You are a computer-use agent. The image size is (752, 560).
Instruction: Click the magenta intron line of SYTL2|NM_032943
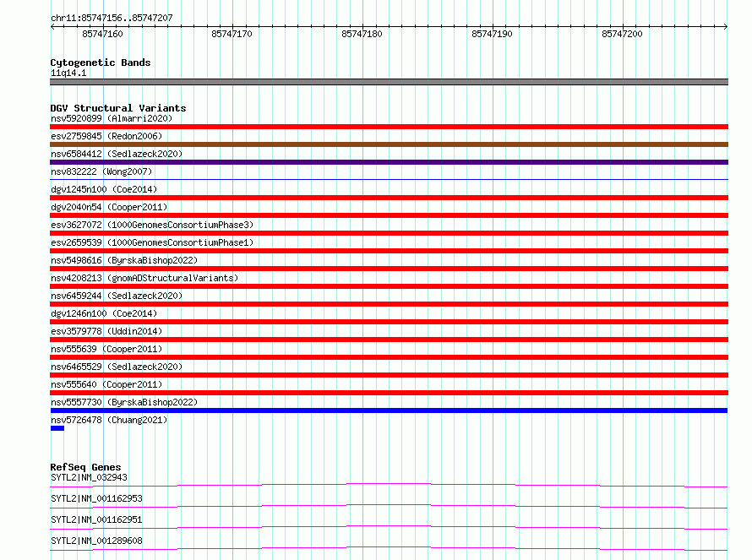[389, 485]
